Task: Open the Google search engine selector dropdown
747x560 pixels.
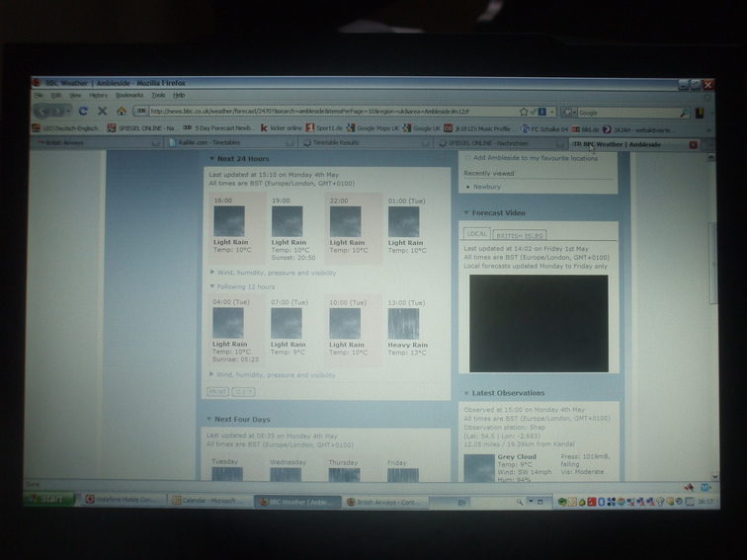Action: tap(569, 113)
